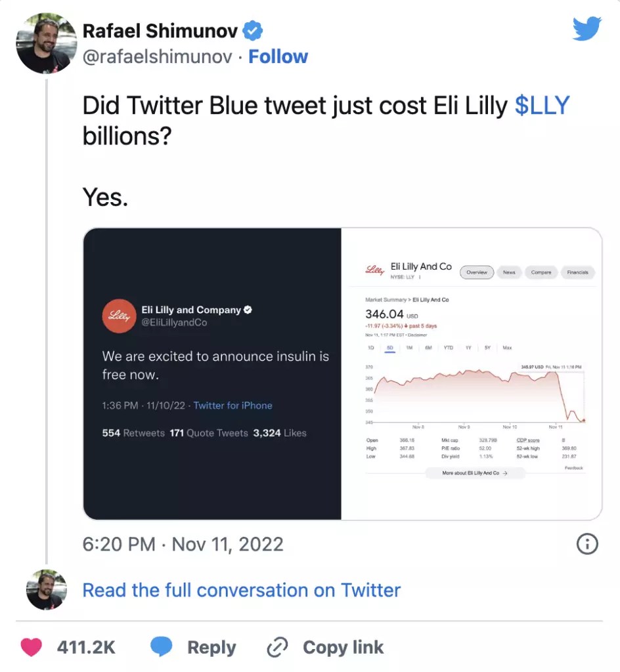The height and width of the screenshot is (672, 620).
Task: Click the Reply button label
Action: [211, 647]
